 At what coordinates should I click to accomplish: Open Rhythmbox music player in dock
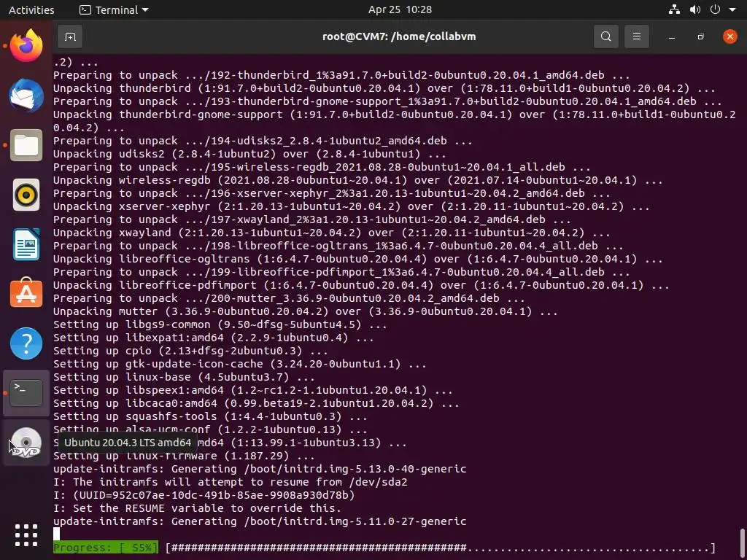[26, 195]
